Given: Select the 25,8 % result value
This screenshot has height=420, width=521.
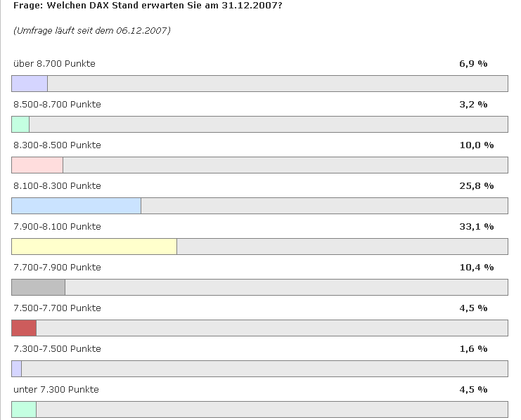Looking at the screenshot, I should (476, 186).
